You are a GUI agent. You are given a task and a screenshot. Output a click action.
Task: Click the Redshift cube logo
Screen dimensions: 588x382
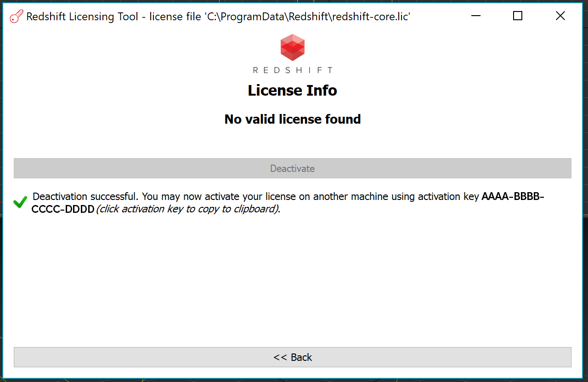[293, 47]
